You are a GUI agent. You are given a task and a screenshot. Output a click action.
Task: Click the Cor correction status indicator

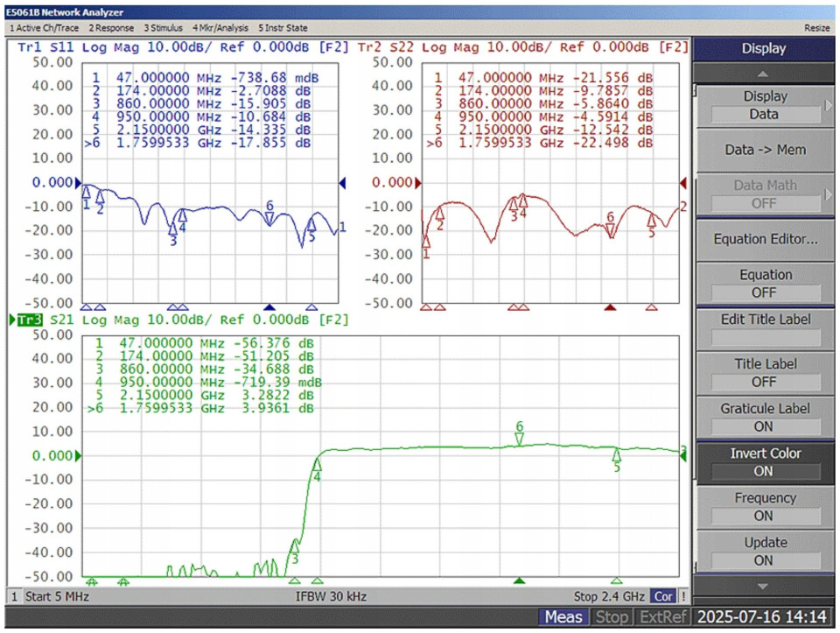[x=663, y=596]
